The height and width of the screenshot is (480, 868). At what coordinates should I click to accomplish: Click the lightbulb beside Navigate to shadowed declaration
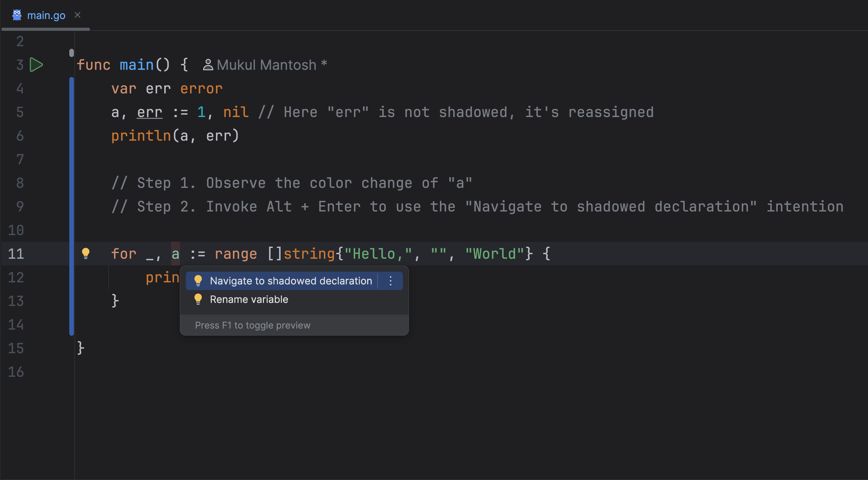point(198,281)
